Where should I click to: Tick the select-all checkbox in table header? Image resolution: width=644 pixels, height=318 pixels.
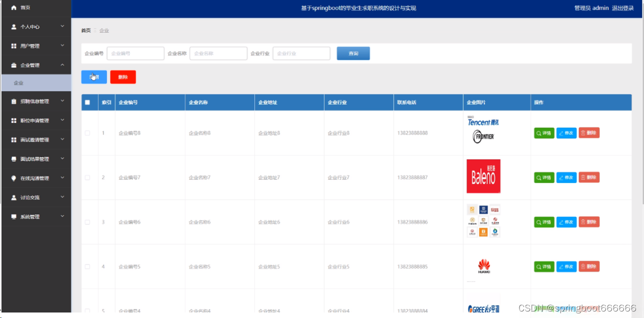[x=88, y=102]
